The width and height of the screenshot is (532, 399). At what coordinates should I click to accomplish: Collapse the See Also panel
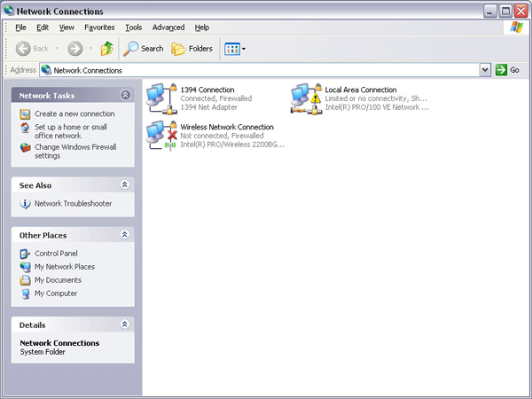(x=125, y=185)
